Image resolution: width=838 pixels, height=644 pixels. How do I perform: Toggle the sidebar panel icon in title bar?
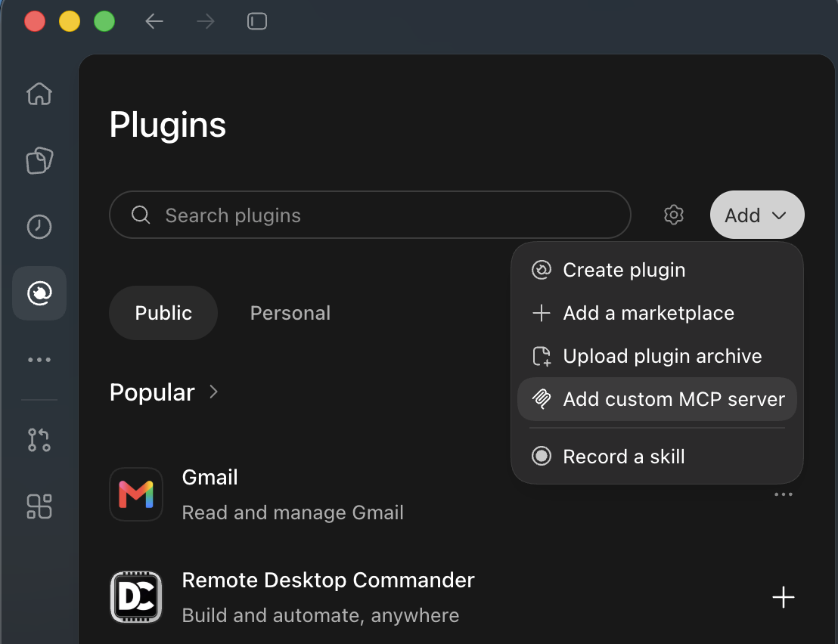tap(257, 21)
